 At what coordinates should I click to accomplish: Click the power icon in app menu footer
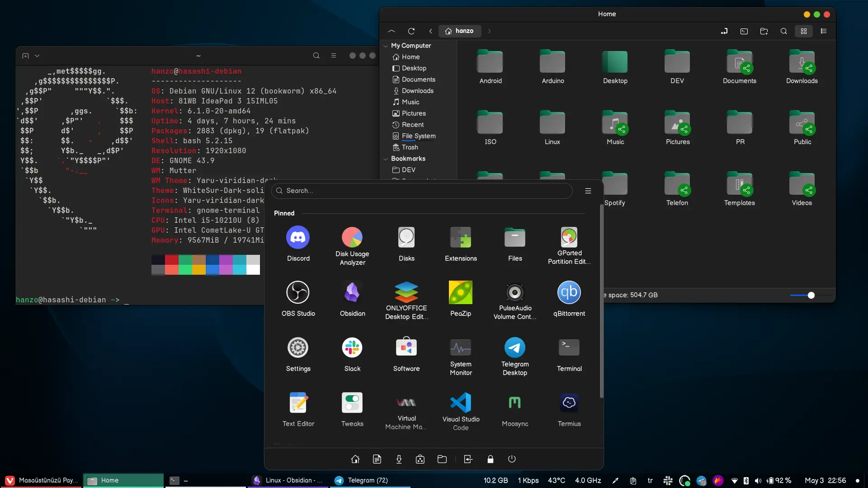[512, 459]
